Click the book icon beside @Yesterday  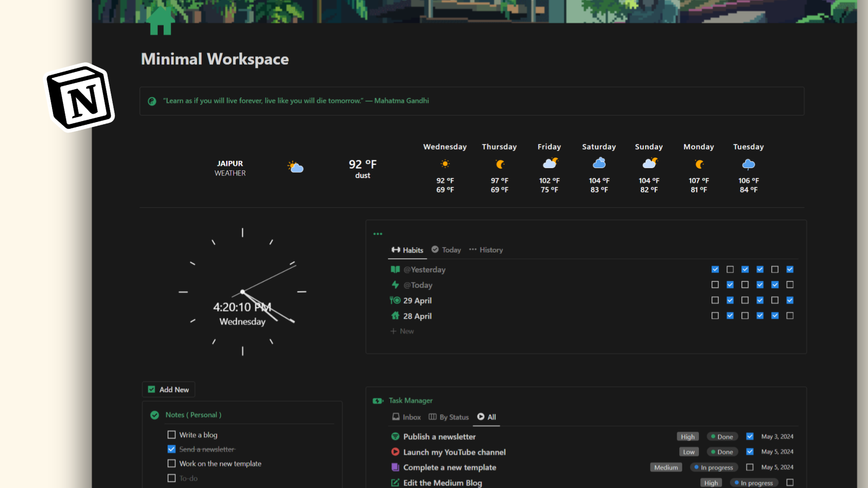tap(395, 270)
